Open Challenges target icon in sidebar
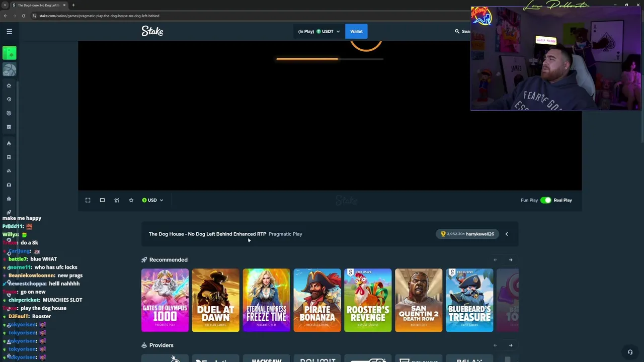 [9, 113]
